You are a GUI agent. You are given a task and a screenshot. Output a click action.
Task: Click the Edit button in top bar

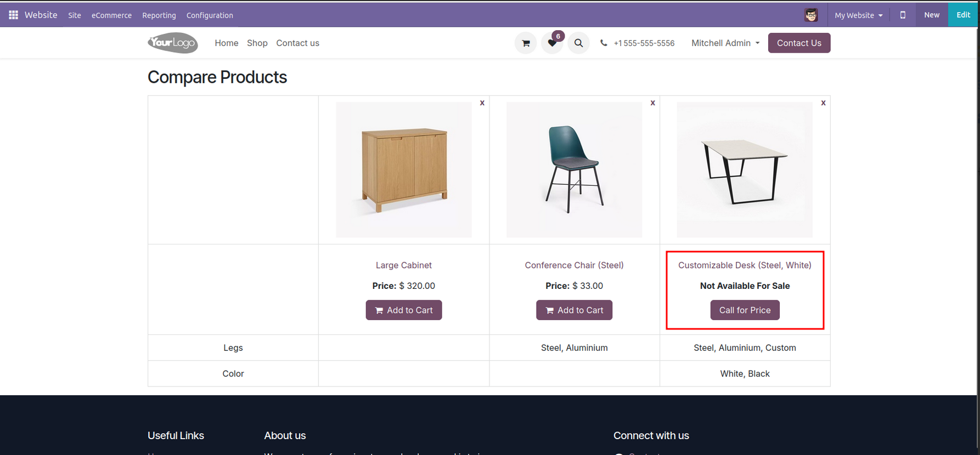pyautogui.click(x=963, y=15)
